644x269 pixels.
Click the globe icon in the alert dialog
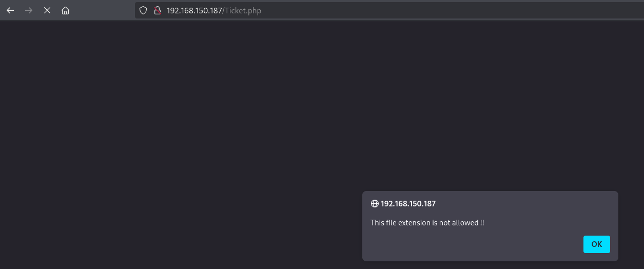coord(375,204)
